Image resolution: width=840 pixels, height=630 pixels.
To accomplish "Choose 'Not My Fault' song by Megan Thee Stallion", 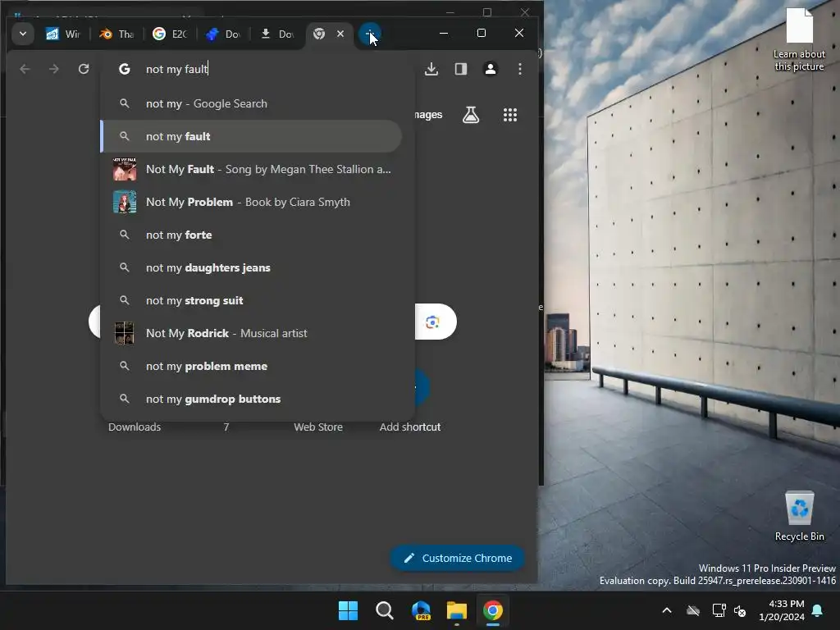I will 251,169.
